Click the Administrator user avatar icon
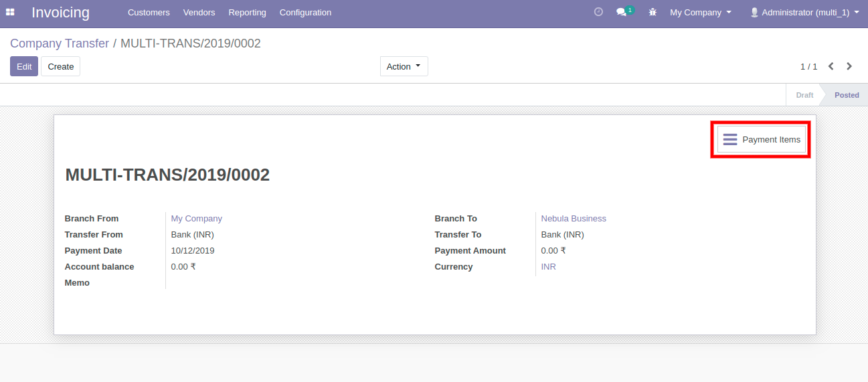Image resolution: width=868 pixels, height=382 pixels. [x=754, y=12]
